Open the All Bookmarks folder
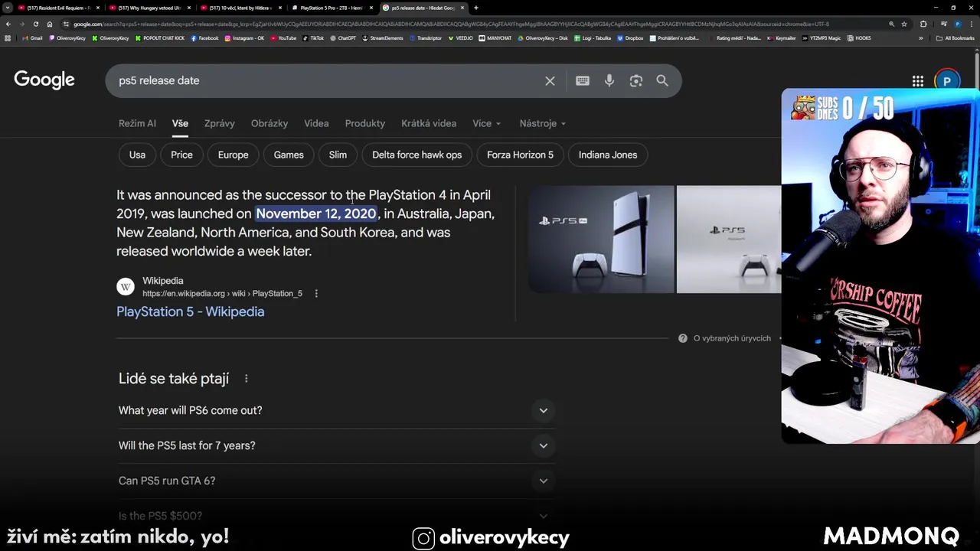Viewport: 980px width, 551px height. tap(955, 37)
